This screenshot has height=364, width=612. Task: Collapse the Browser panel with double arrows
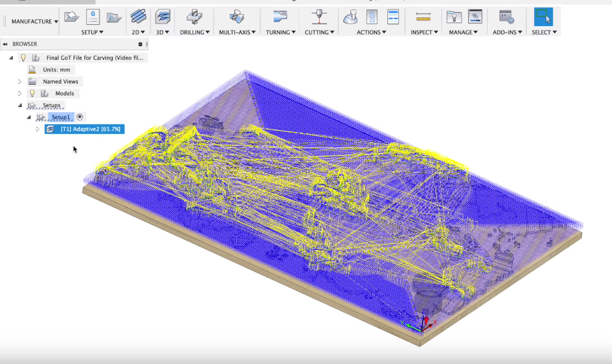[x=5, y=44]
